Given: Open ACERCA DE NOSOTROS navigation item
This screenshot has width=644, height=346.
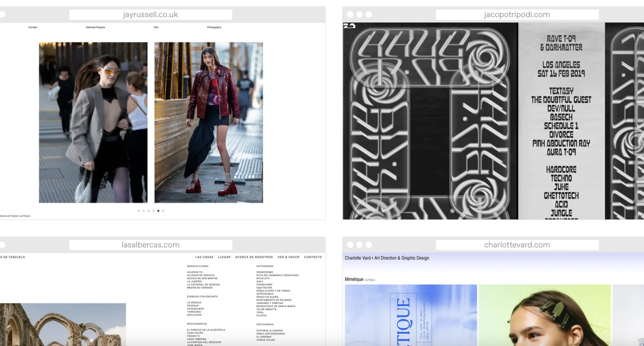Looking at the screenshot, I should pyautogui.click(x=254, y=257).
